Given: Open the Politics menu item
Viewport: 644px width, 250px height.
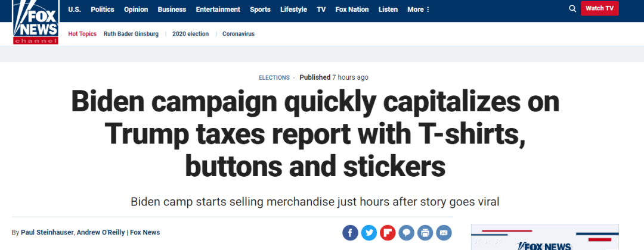Looking at the screenshot, I should tap(103, 10).
